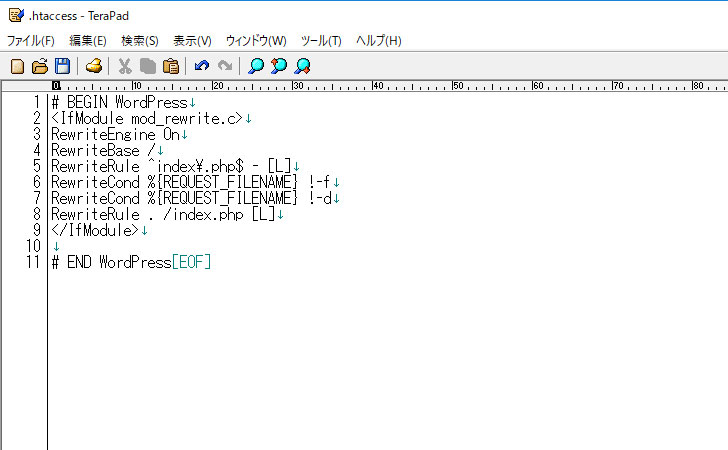The height and width of the screenshot is (450, 728).
Task: Click the RewriteCond line ending with '!-d'
Action: tap(191, 198)
